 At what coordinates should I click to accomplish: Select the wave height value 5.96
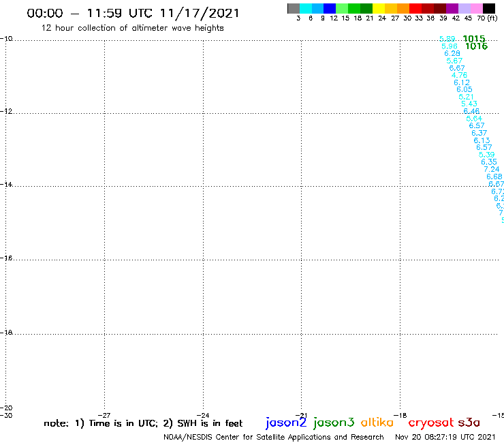tap(450, 46)
